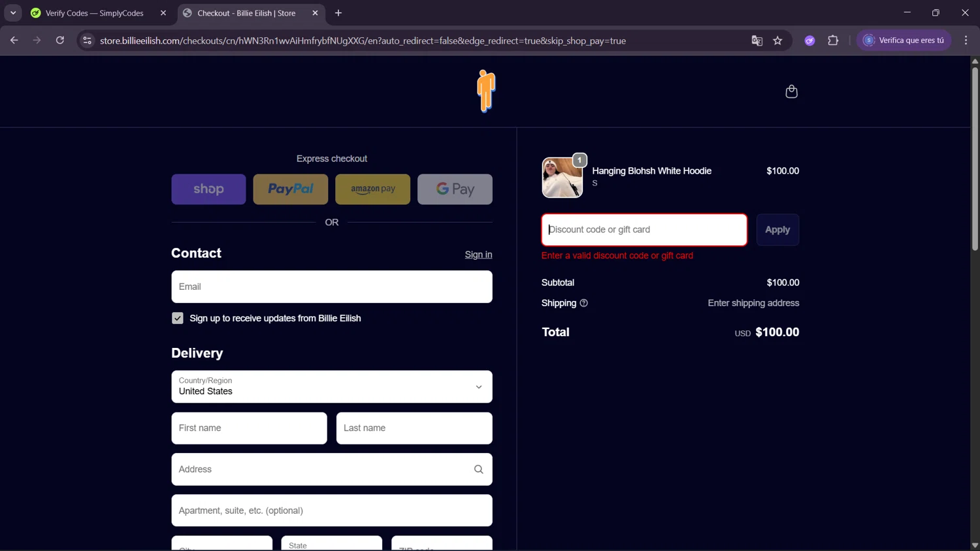Click the address search magnifier icon
Screen dimensions: 980x551
(478, 469)
